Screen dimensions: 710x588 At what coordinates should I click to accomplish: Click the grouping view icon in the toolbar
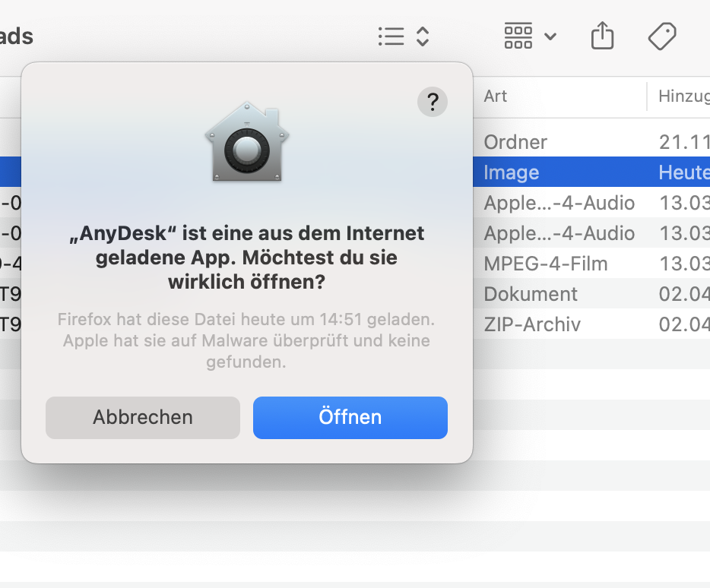tap(518, 36)
